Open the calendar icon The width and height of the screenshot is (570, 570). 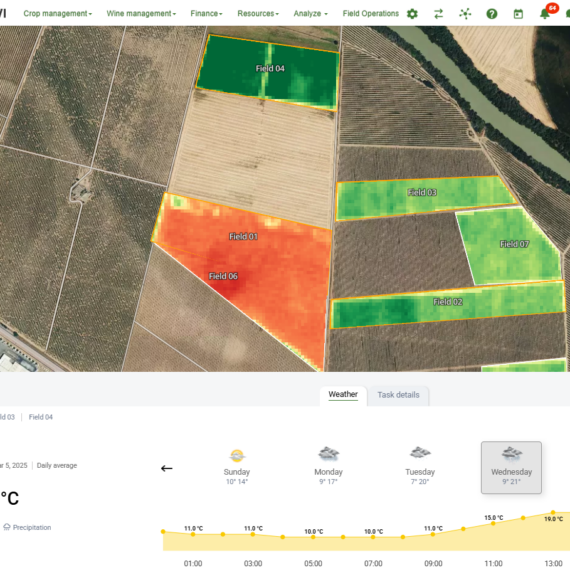click(518, 14)
